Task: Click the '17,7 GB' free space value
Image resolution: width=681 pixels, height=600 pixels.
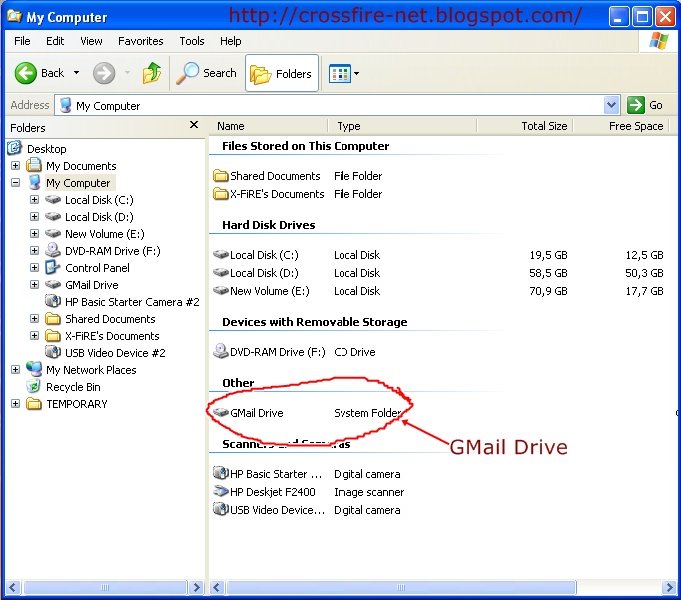Action: (x=644, y=291)
